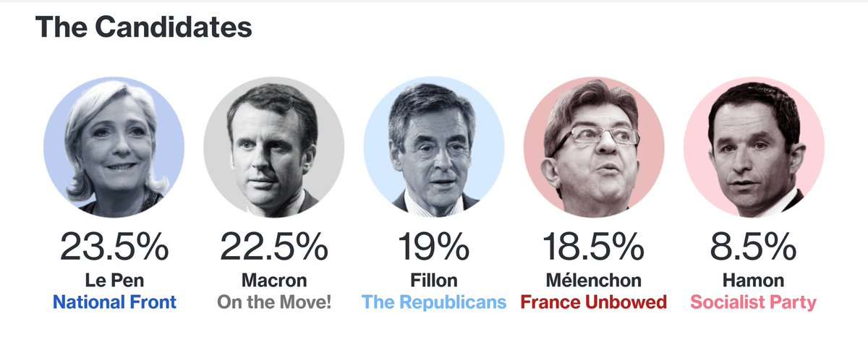Click the Mélenchon candidate name
This screenshot has height=345, width=868.
594,280
